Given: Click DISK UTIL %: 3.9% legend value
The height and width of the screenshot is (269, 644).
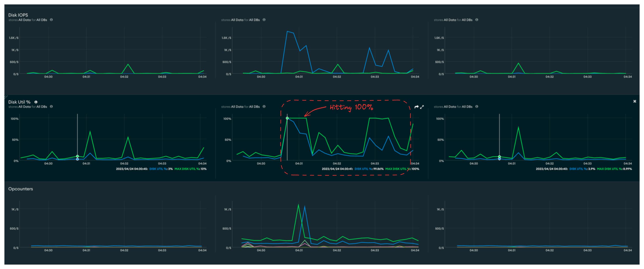Looking at the screenshot, I should (582, 169).
